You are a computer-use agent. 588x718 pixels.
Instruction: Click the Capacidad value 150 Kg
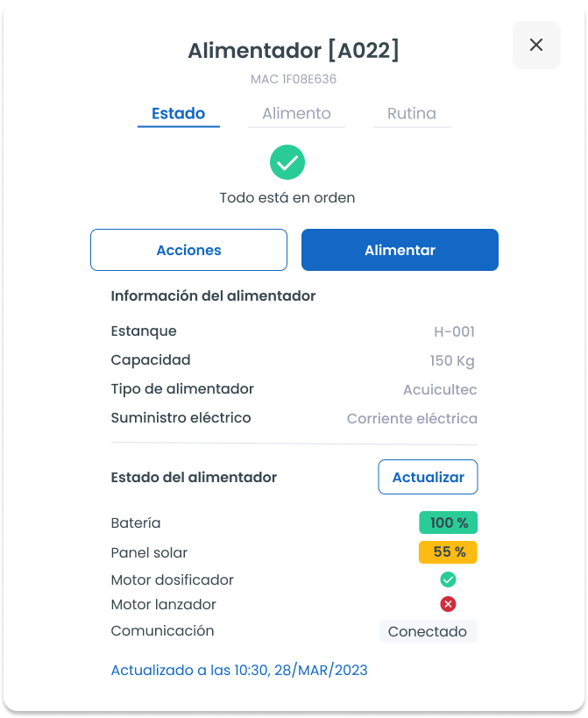pyautogui.click(x=452, y=361)
